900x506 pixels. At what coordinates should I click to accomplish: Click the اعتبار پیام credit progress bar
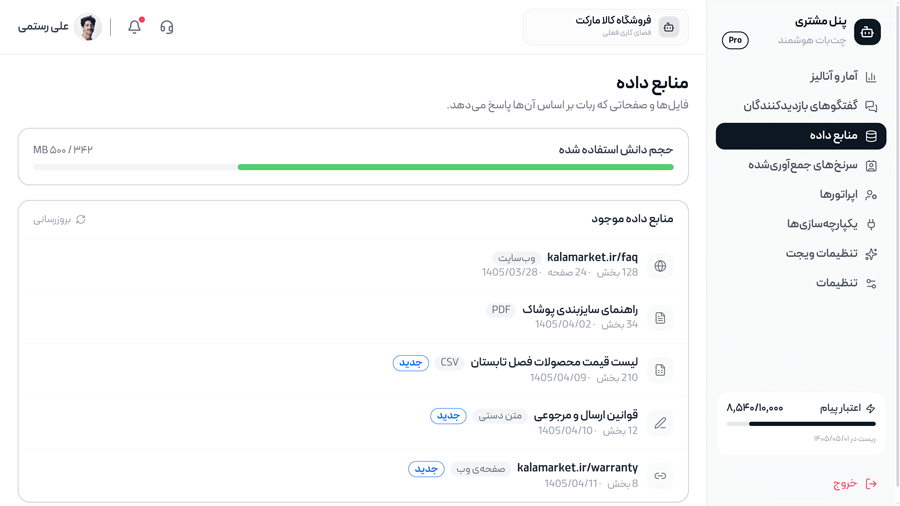coord(801,424)
